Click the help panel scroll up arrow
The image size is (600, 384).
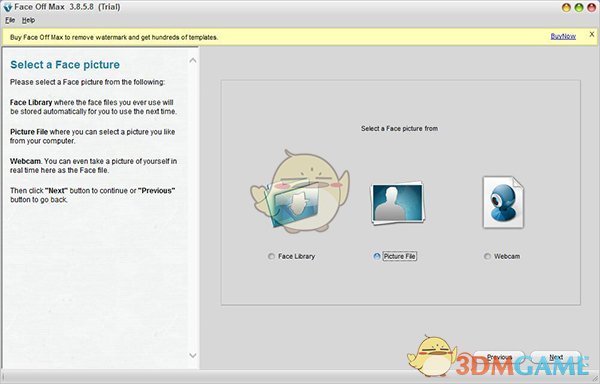(x=193, y=60)
